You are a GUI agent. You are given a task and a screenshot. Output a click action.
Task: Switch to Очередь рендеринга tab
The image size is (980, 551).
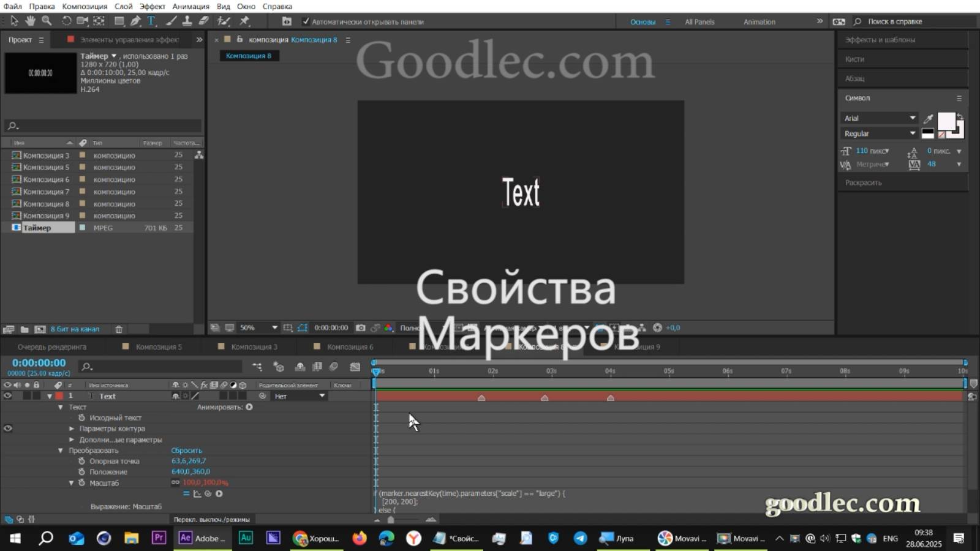click(52, 347)
